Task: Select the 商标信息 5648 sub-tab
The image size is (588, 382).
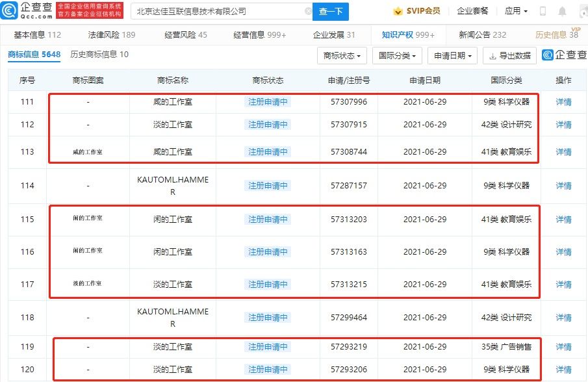Action: [34, 55]
